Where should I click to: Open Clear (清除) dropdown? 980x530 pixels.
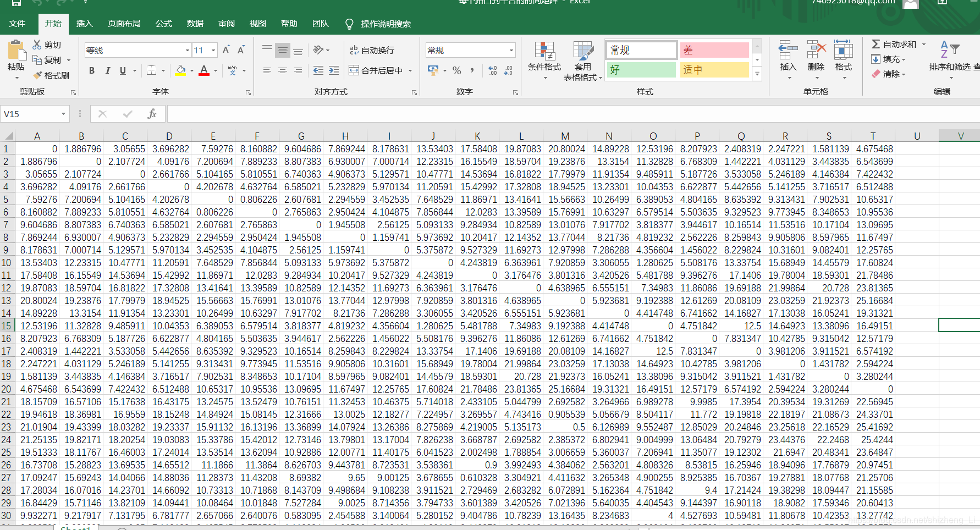point(889,74)
